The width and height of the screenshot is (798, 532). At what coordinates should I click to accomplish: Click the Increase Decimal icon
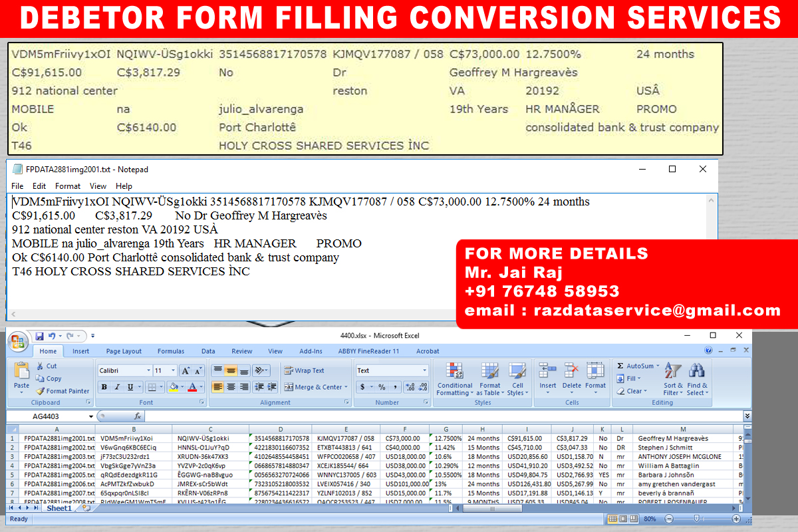coord(410,386)
